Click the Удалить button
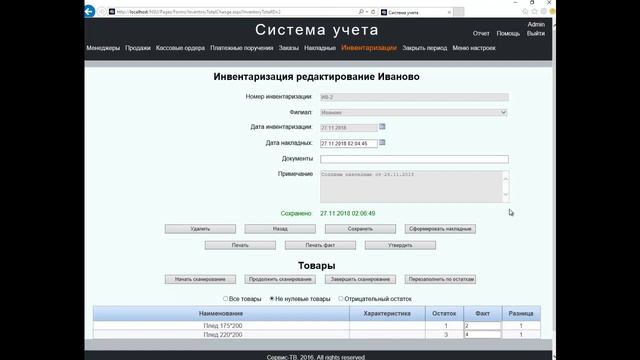Viewport: 640px width, 360px height. point(200,229)
